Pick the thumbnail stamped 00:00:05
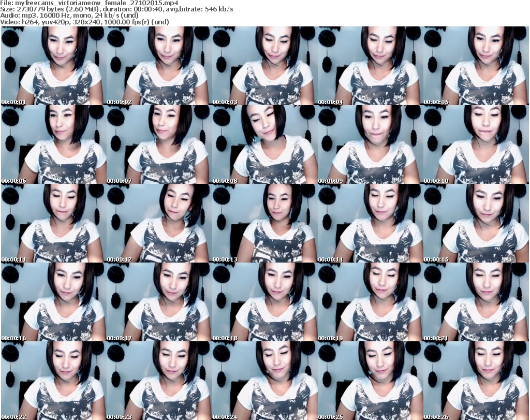The image size is (530, 420). (476, 66)
